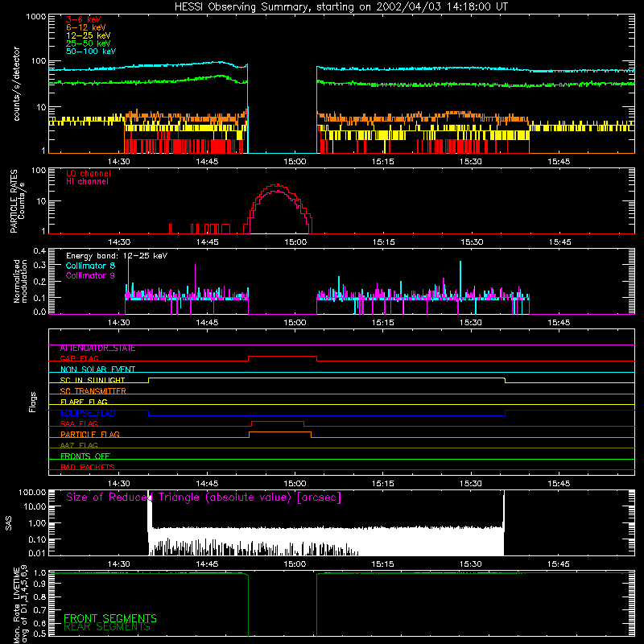Select the GAP_FLAG label
Screen dimensions: 644x644
tap(79, 358)
